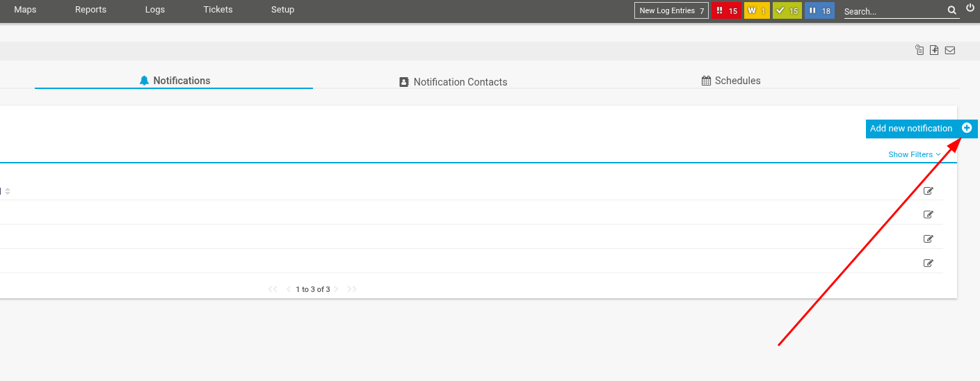Image resolution: width=980 pixels, height=381 pixels.
Task: Expand the Show Filters section
Action: [914, 154]
